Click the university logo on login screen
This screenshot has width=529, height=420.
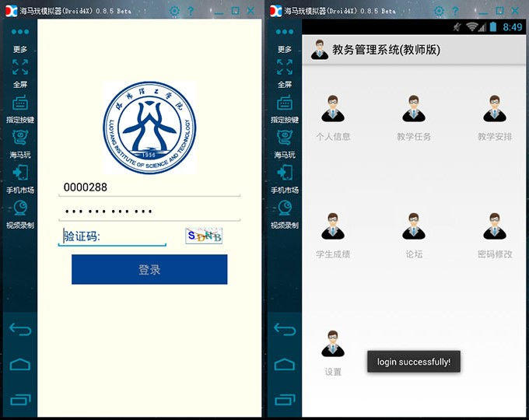pos(149,128)
